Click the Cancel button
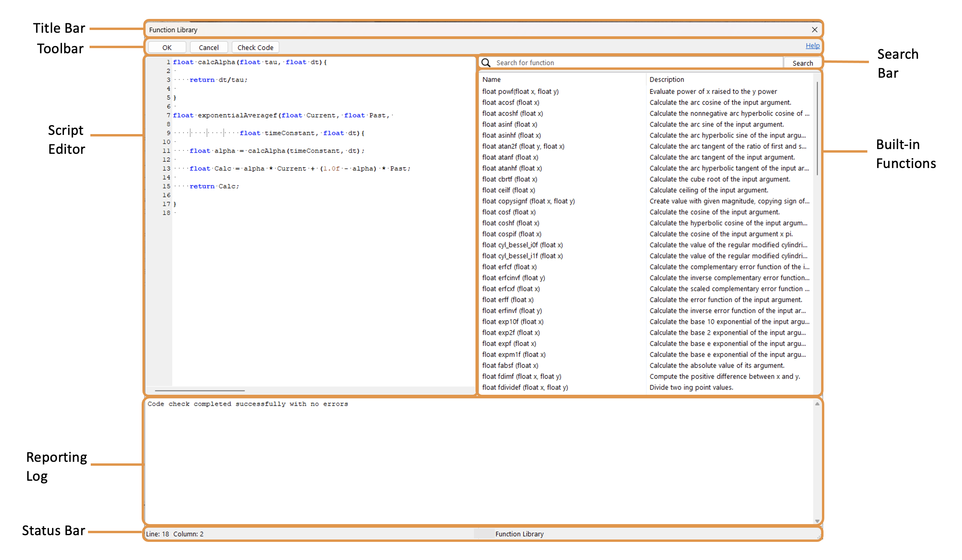Viewport: 962px width, 560px height. [209, 47]
